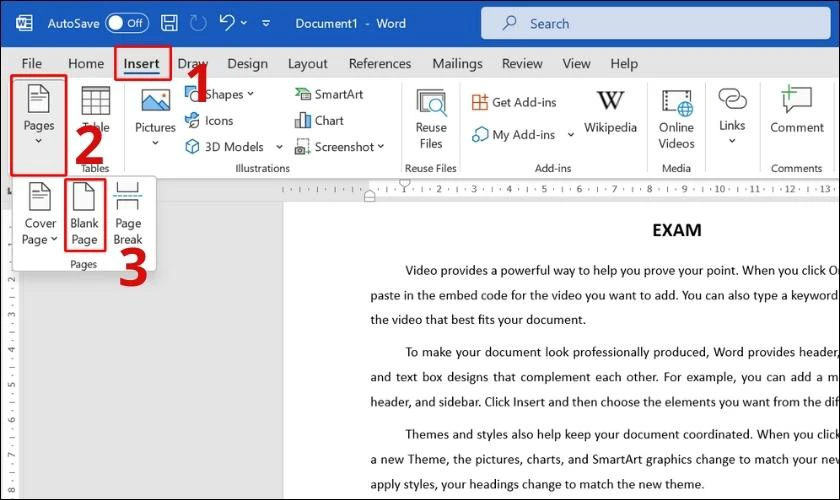This screenshot has width=840, height=500.
Task: Insert a table using Table icon
Action: pyautogui.click(x=95, y=101)
